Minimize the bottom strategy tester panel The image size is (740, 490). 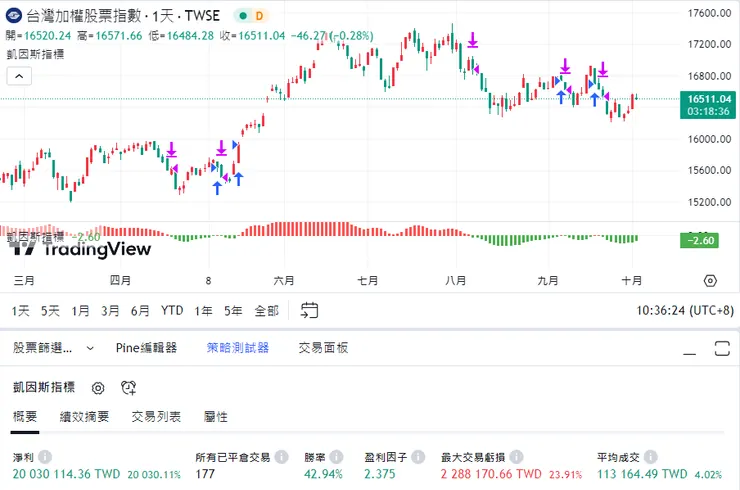click(x=691, y=348)
